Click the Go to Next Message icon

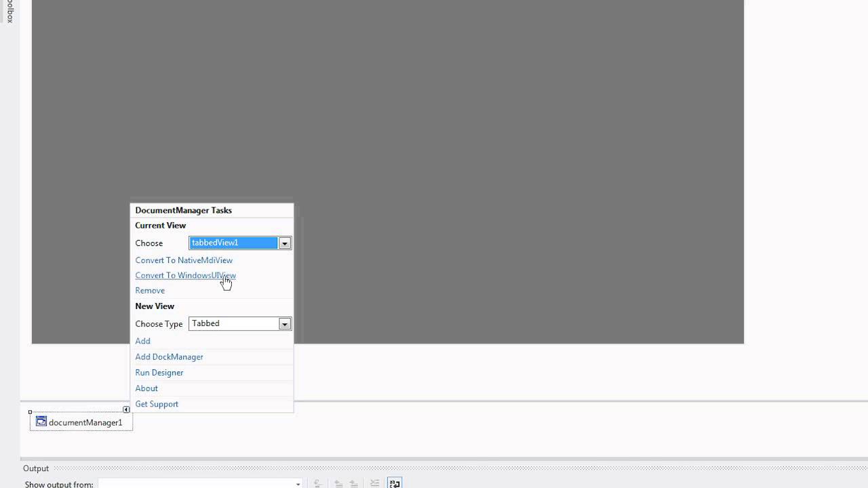click(354, 484)
